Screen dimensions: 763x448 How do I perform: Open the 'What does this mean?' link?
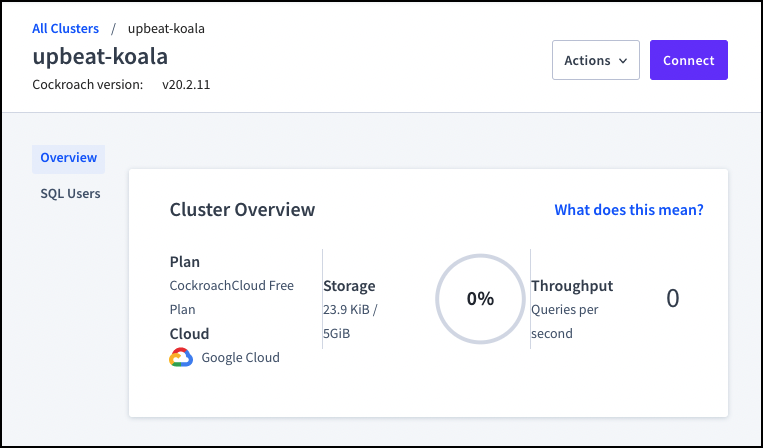pos(629,210)
